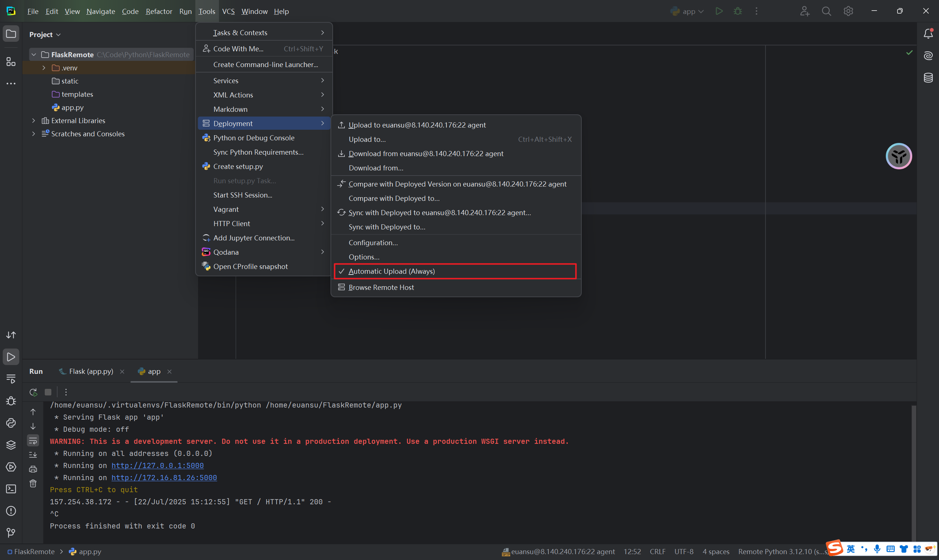Open the Notifications bell icon
939x560 pixels.
(928, 34)
